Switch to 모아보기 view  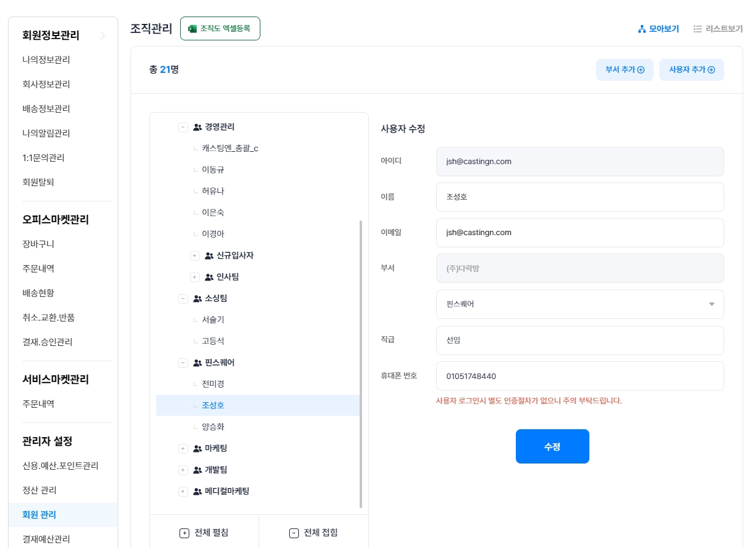click(x=659, y=29)
